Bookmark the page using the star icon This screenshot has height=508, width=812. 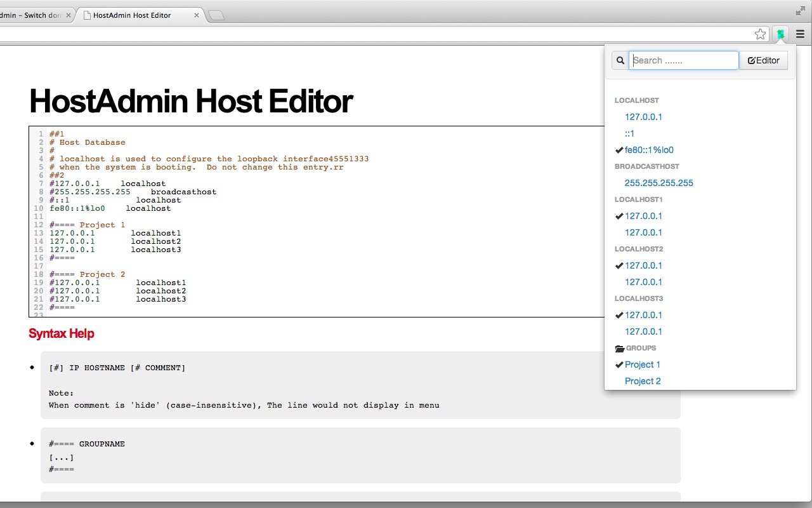[760, 34]
